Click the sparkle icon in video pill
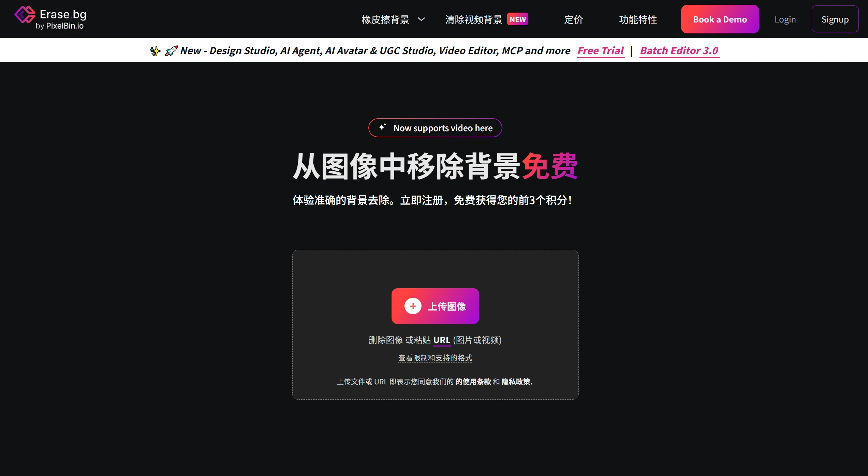This screenshot has height=476, width=868. (383, 127)
